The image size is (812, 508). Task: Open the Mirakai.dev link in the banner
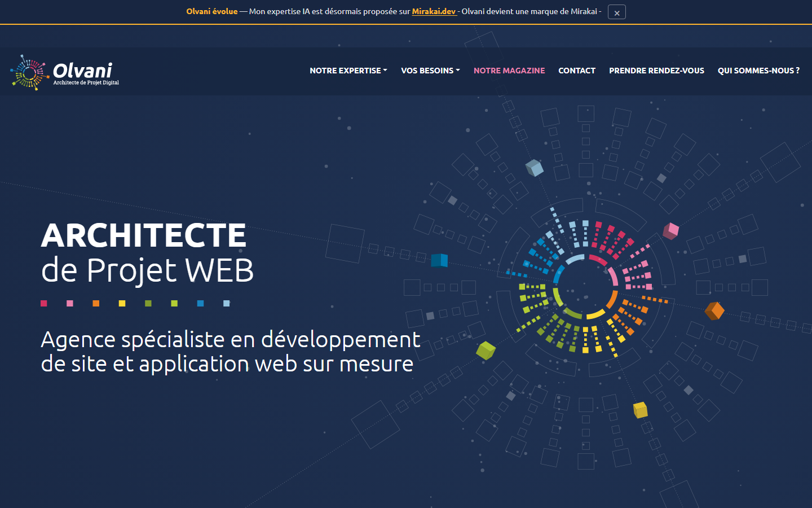pyautogui.click(x=434, y=11)
